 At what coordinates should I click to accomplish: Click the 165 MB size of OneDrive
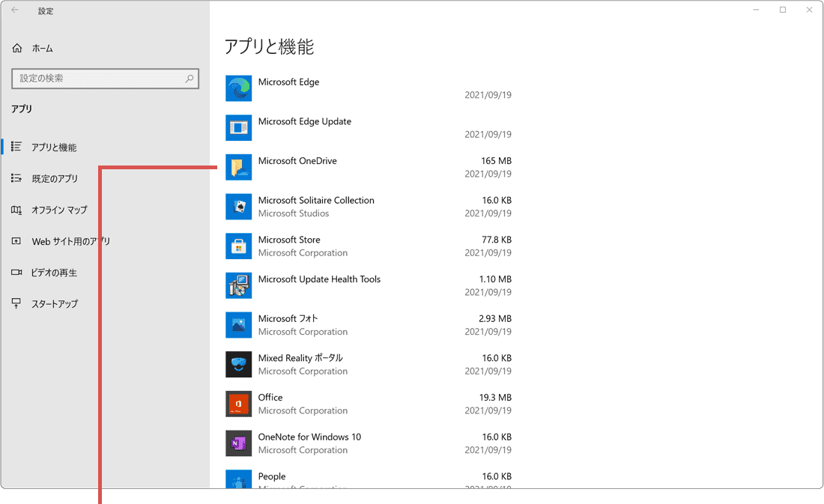click(x=496, y=161)
